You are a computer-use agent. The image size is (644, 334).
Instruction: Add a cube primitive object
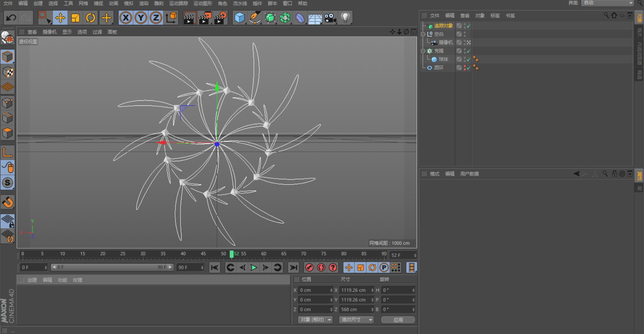[x=239, y=17]
